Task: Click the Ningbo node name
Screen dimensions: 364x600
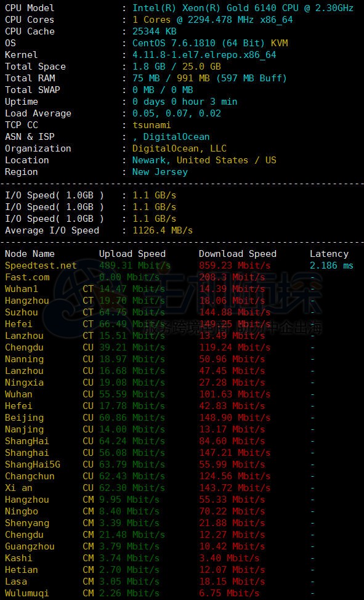Action: 22,512
